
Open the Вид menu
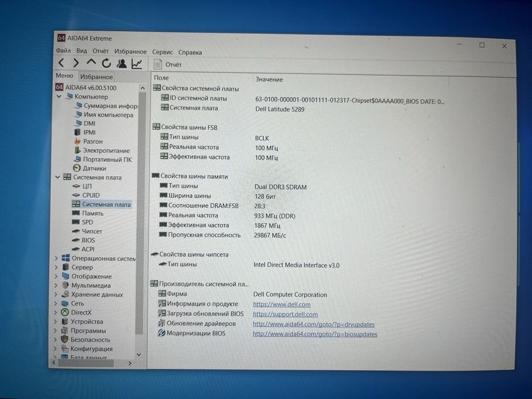click(x=82, y=51)
